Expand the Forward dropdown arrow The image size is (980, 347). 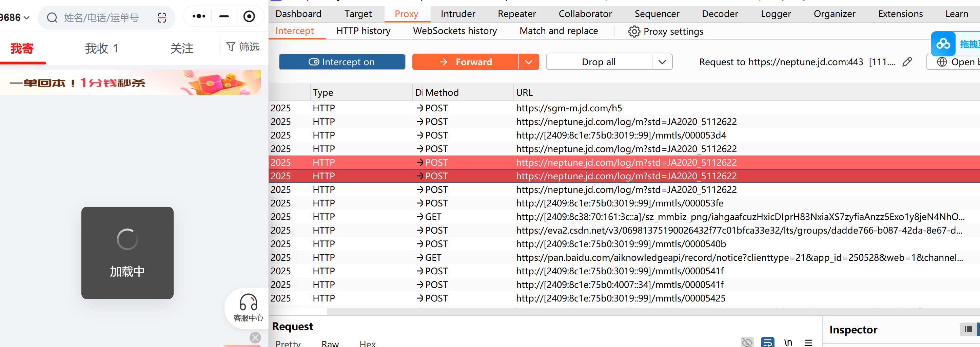(529, 62)
